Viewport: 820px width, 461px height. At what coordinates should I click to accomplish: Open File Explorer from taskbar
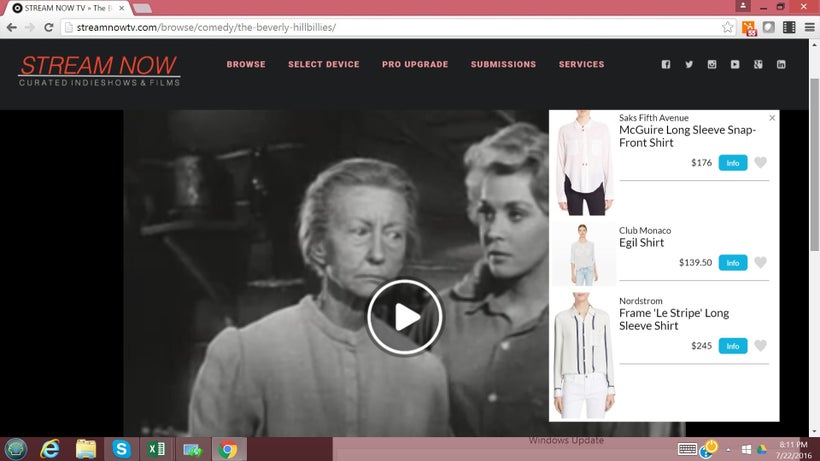pyautogui.click(x=86, y=449)
